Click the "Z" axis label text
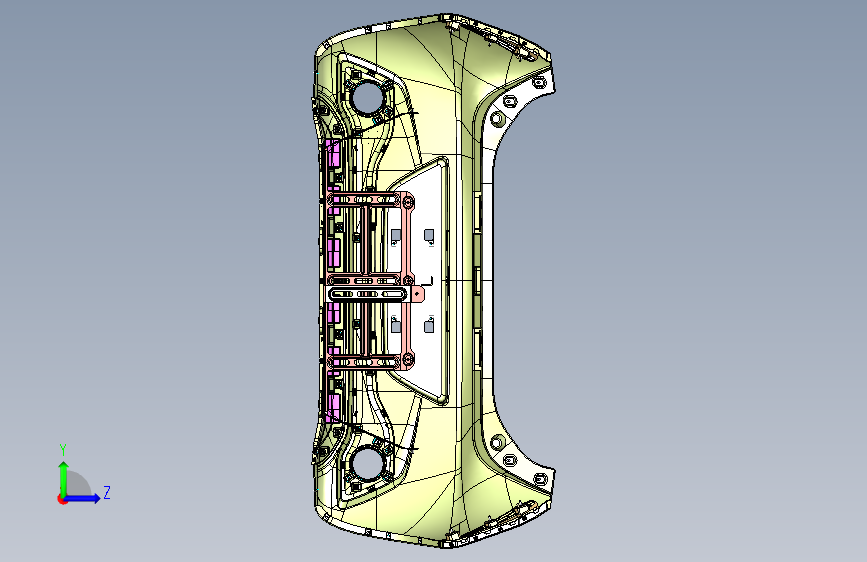Screen dimensions: 867x562 point(107,492)
